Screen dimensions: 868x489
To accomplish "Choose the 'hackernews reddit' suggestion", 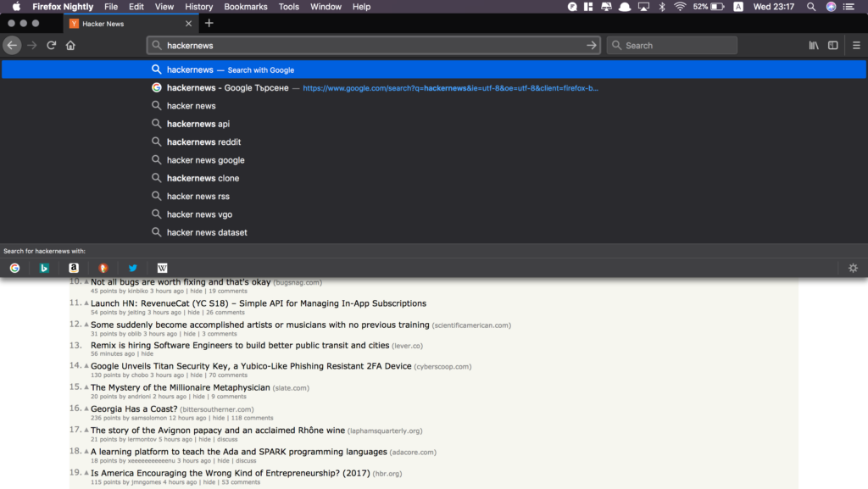I will (434, 142).
